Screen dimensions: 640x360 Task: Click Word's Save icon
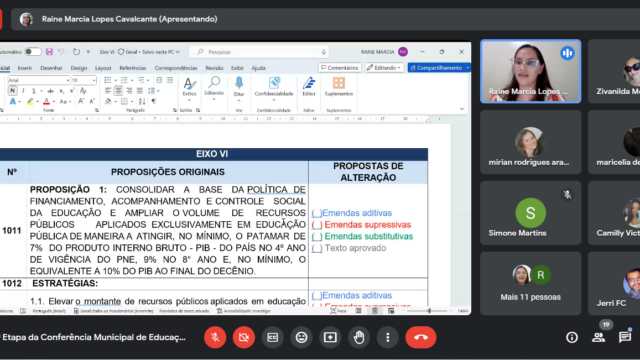(x=49, y=52)
